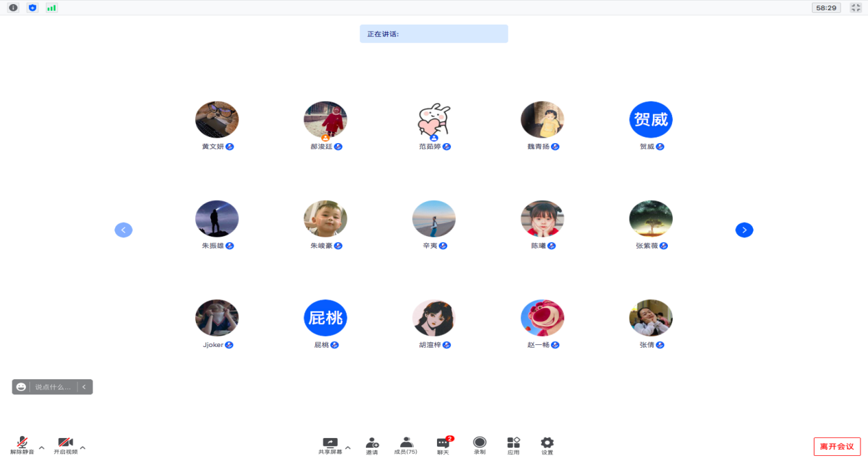Open the members (成员) list
Screen dimensions: 868x460
[x=406, y=446]
